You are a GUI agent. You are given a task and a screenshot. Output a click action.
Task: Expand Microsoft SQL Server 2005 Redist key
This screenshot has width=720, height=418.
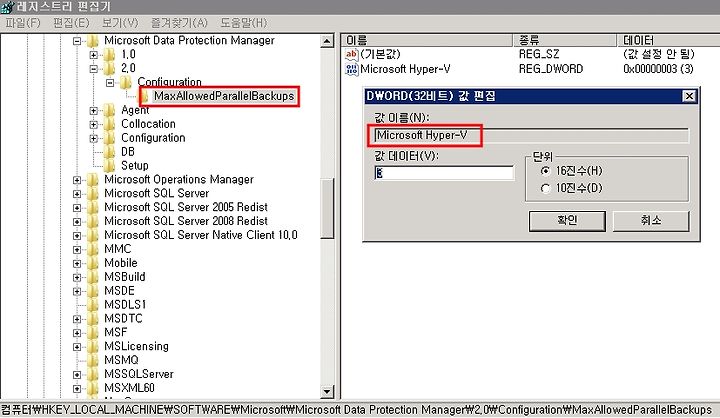tap(77, 208)
